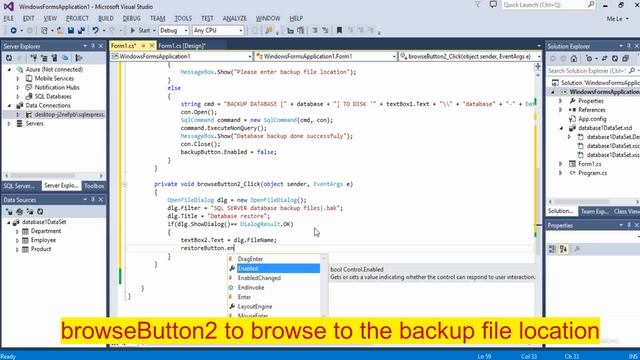Open the TOOLS menu
Screen dimensions: 640x360
click(x=183, y=18)
